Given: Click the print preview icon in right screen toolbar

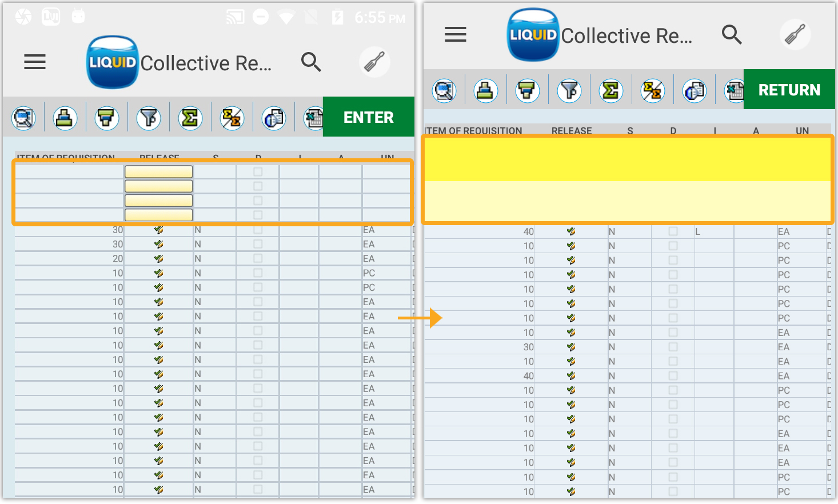Looking at the screenshot, I should (694, 91).
